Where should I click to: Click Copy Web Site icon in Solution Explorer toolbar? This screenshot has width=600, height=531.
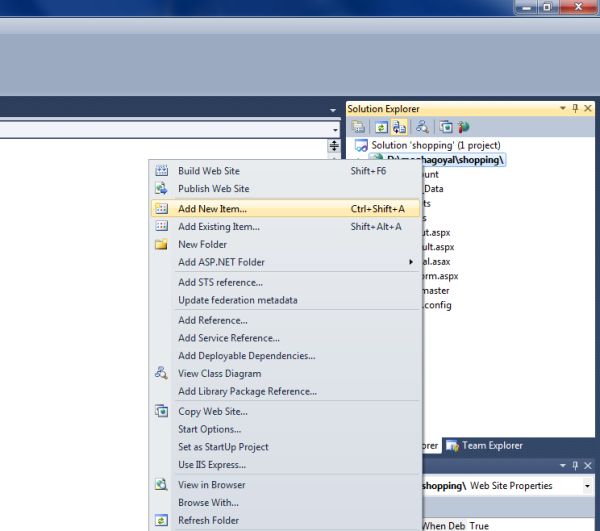pos(446,127)
